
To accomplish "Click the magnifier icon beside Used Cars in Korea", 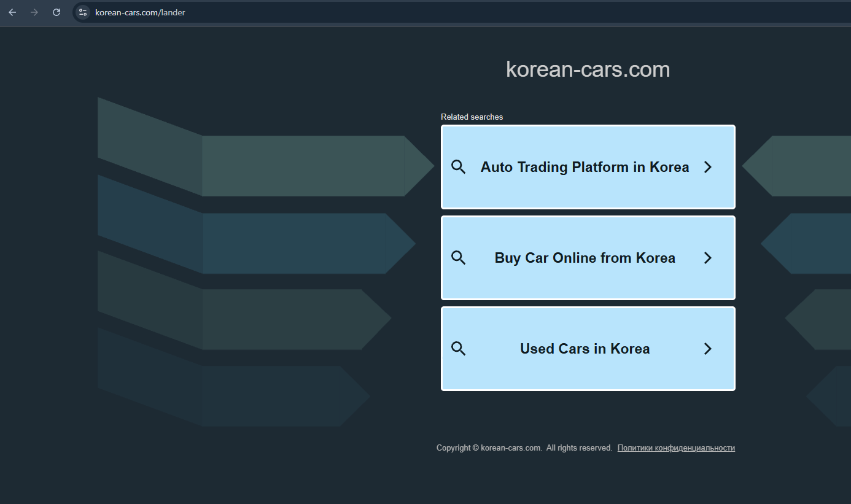I will [458, 348].
